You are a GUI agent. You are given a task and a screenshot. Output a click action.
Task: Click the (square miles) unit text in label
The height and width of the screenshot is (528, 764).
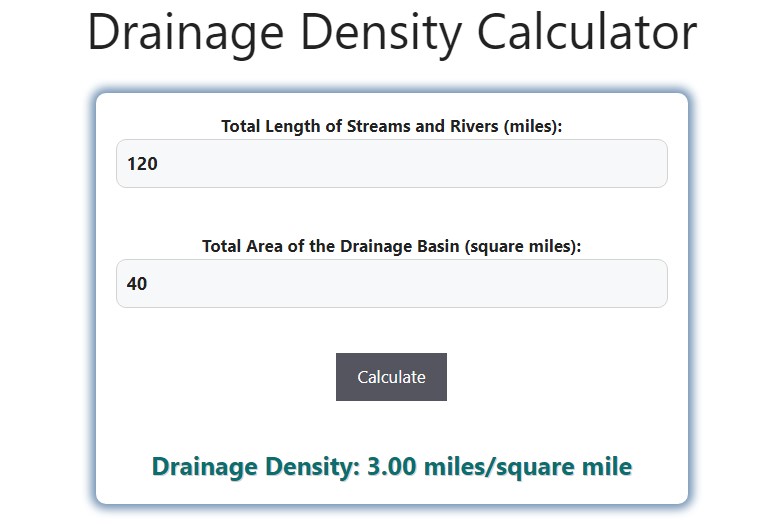click(x=523, y=246)
